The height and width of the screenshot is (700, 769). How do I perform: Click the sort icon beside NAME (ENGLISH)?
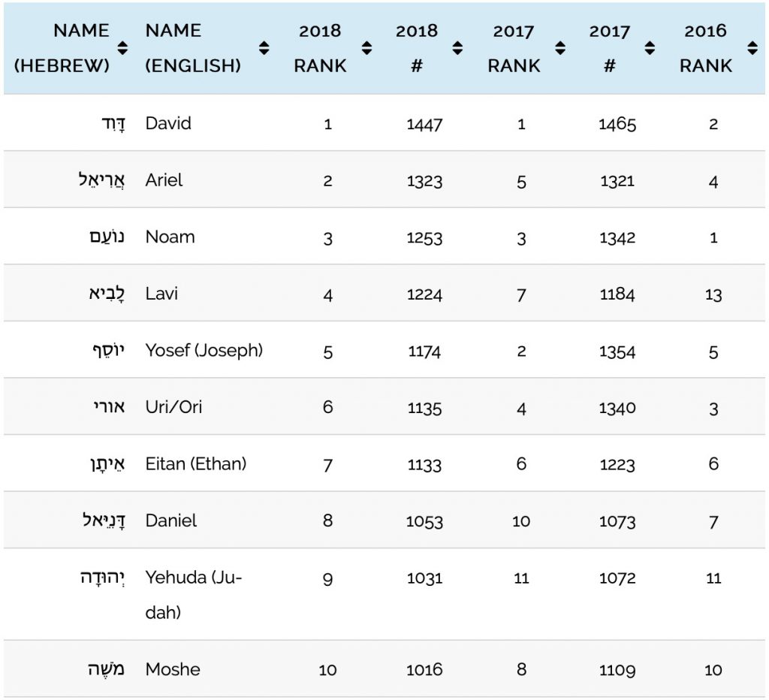point(264,48)
